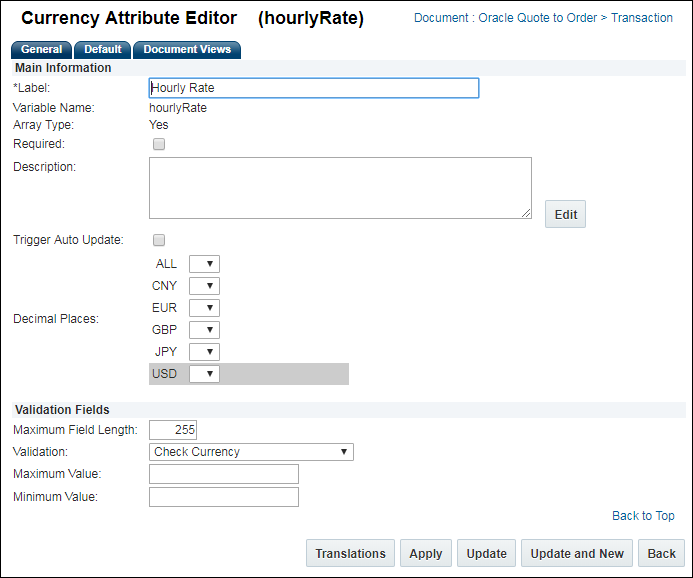693x578 pixels.
Task: Click the Update and New button
Action: click(x=577, y=553)
